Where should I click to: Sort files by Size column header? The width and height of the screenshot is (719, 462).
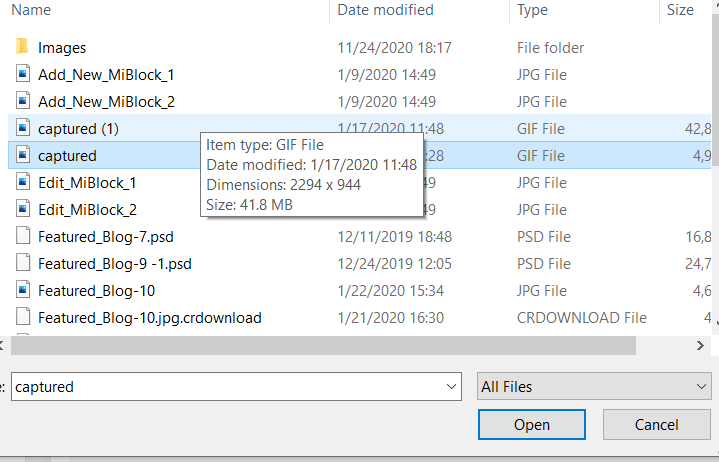pos(680,10)
